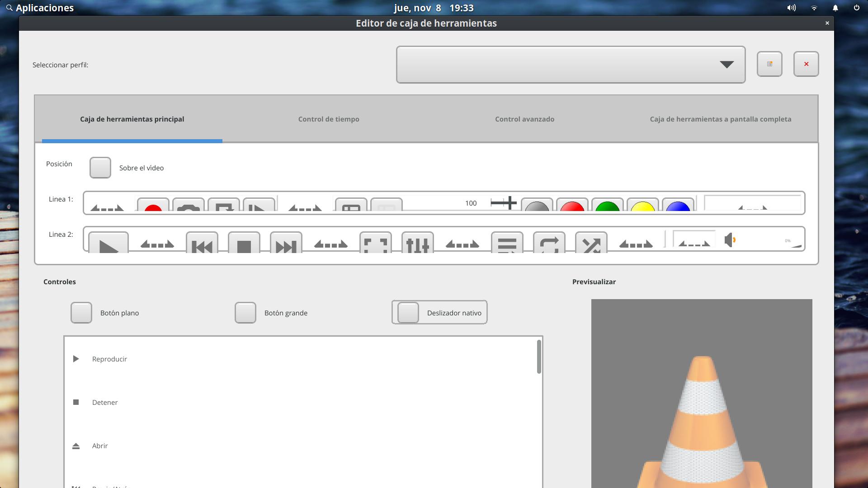This screenshot has height=488, width=868.
Task: Enable the Sobre el vídeo checkbox
Action: point(100,168)
